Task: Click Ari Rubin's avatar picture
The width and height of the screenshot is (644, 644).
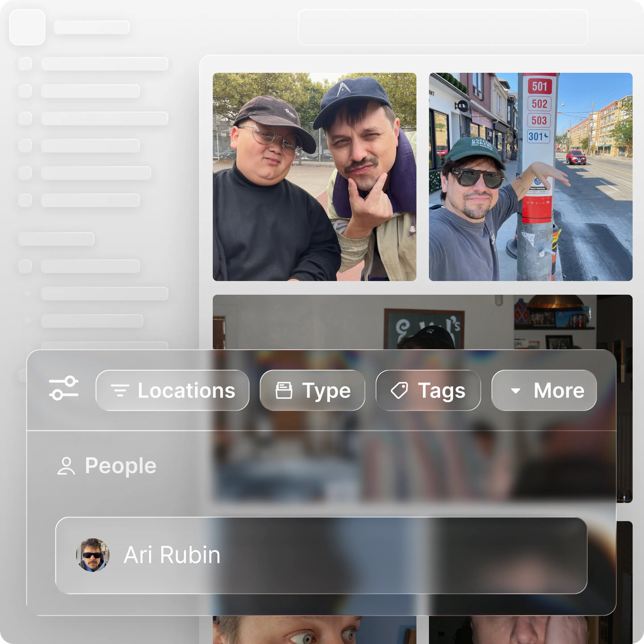Action: (93, 555)
